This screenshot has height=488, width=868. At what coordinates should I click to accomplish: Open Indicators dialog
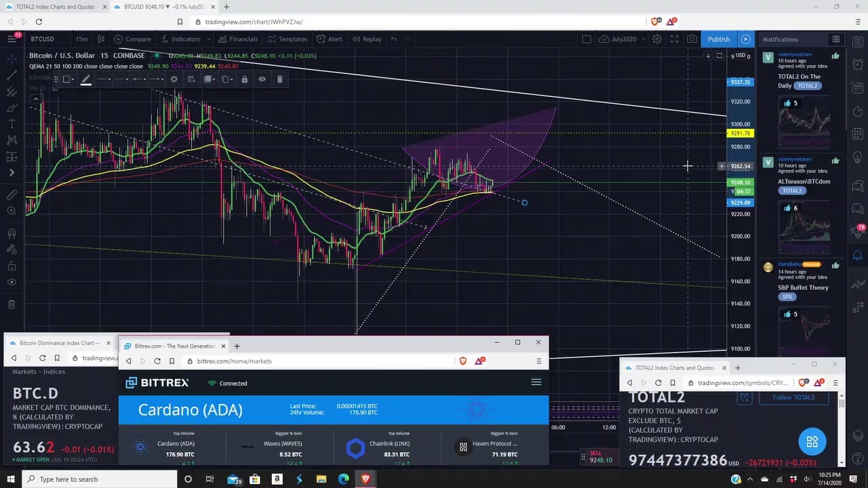click(180, 39)
